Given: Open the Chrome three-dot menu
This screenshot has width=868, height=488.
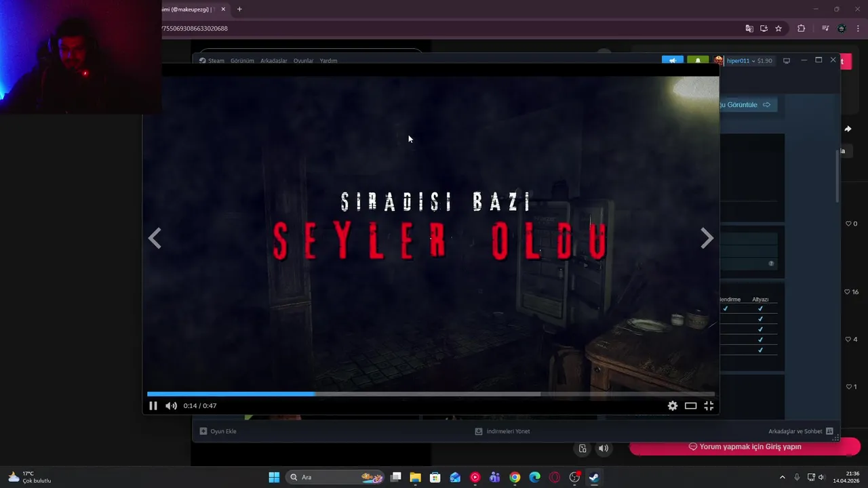Looking at the screenshot, I should coord(858,28).
